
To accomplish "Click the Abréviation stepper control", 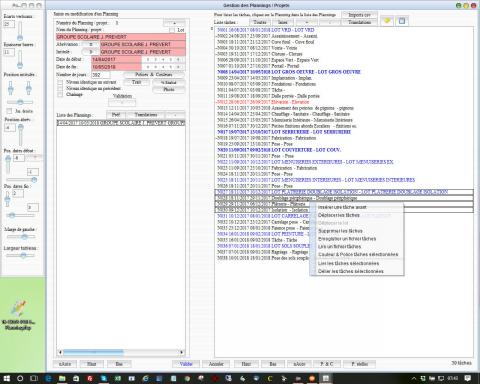I will pos(90,44).
